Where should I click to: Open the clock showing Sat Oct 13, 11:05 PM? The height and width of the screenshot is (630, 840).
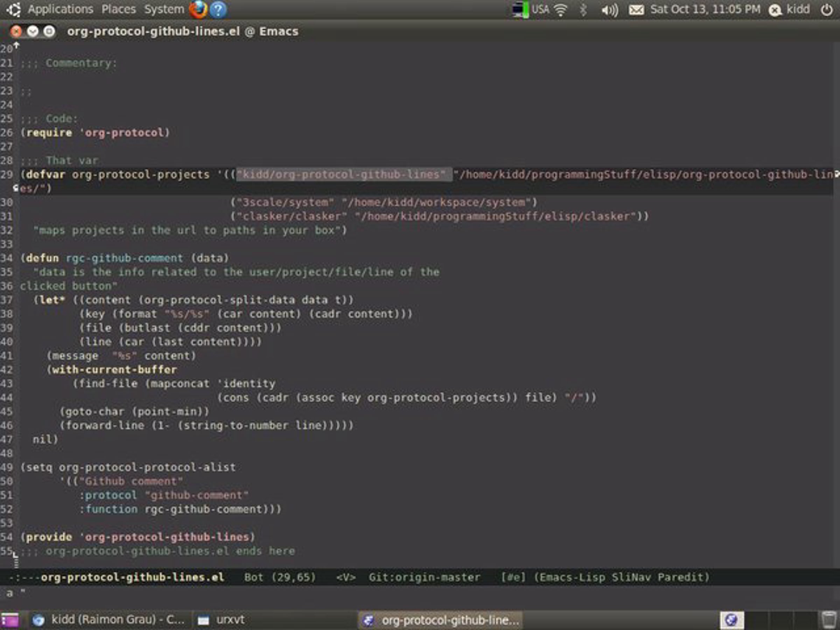[705, 9]
